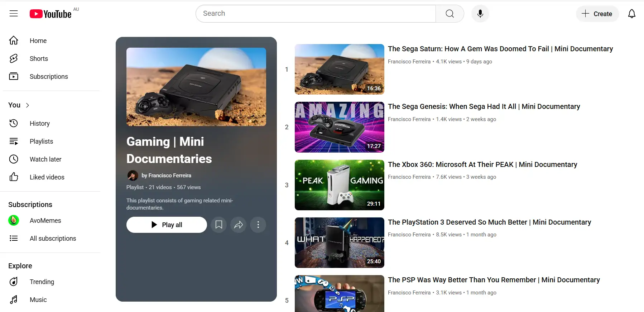Click the Sega Genesis AMAZING thumbnail
This screenshot has height=312, width=644.
pos(340,127)
